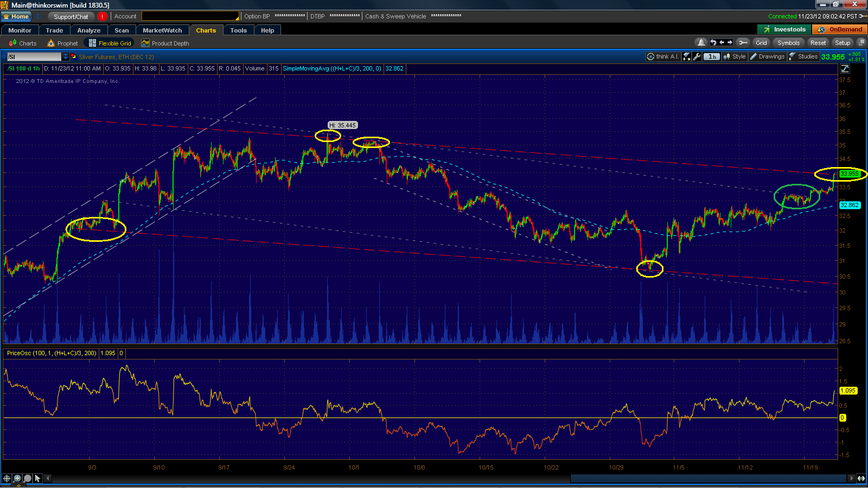Click the Option BP label
Image resolution: width=868 pixels, height=488 pixels.
pos(257,16)
